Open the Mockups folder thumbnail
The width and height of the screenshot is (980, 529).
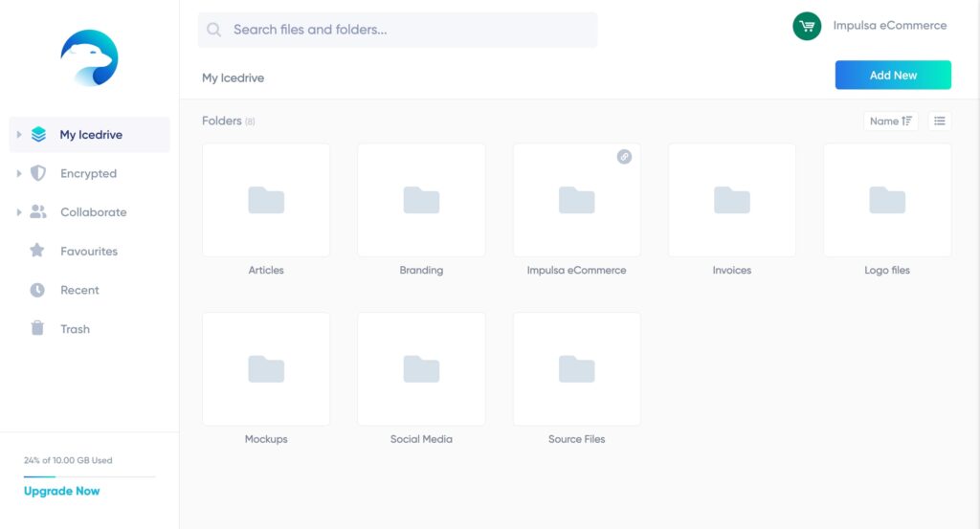266,368
